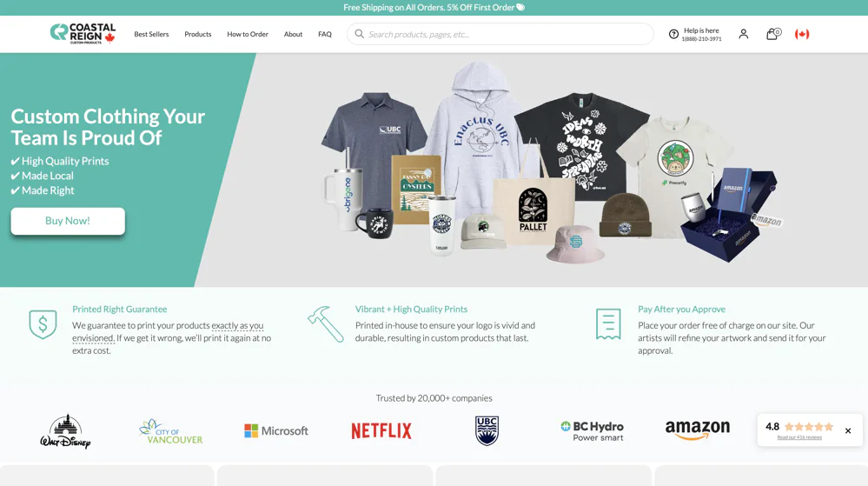Click the shield dollar guarantee icon

click(x=43, y=324)
